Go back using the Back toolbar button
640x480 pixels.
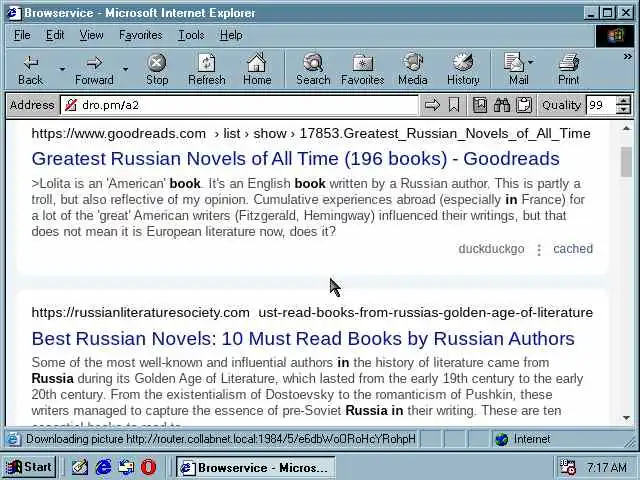click(x=31, y=69)
